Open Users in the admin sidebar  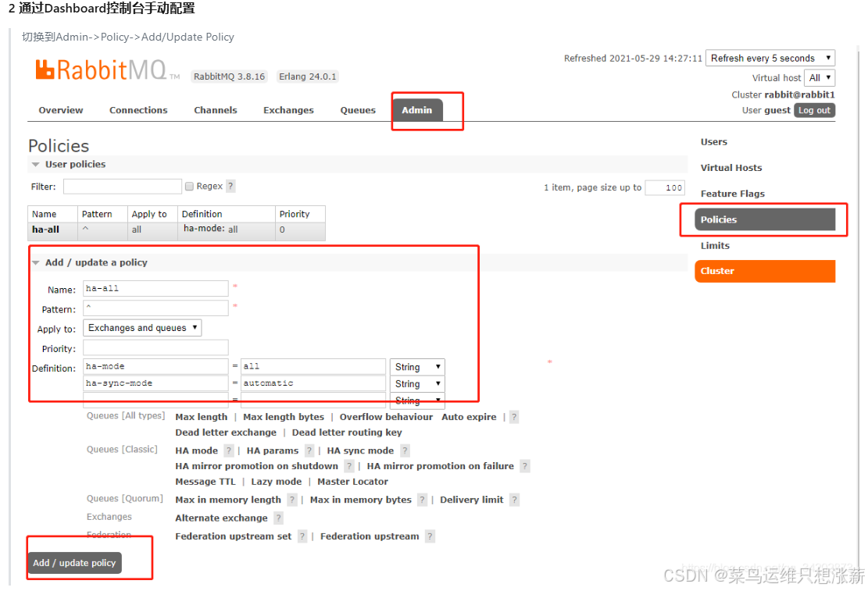(x=713, y=142)
